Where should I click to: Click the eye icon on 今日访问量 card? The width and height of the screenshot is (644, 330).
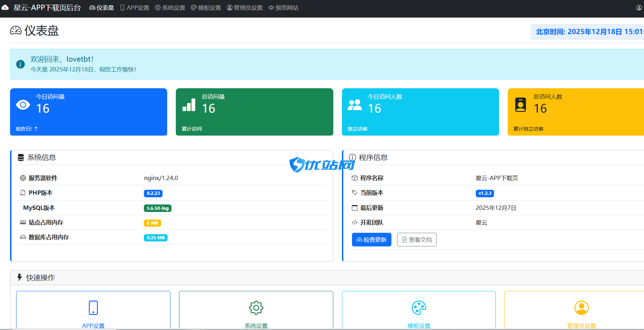coord(23,105)
